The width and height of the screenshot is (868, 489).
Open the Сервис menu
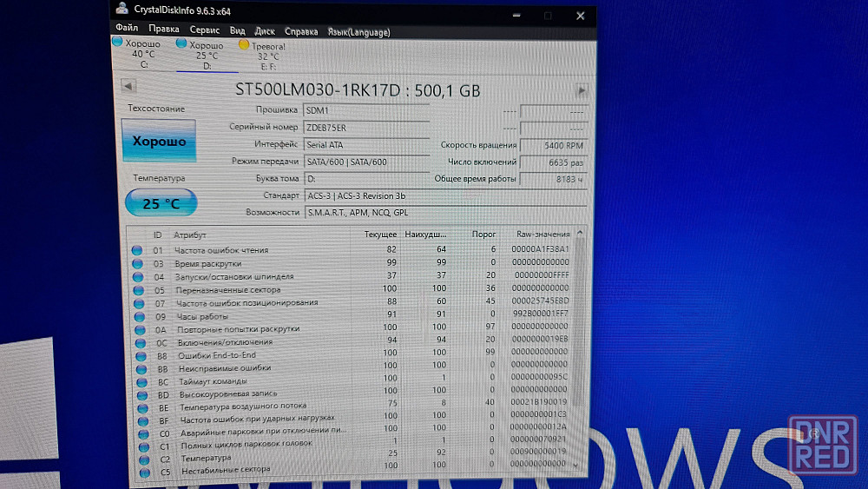point(204,30)
